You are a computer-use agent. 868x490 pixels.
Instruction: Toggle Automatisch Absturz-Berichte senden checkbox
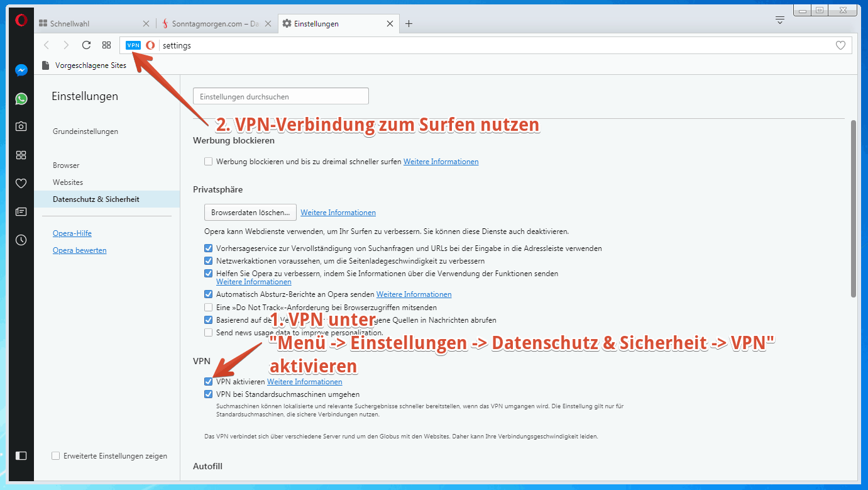click(209, 294)
